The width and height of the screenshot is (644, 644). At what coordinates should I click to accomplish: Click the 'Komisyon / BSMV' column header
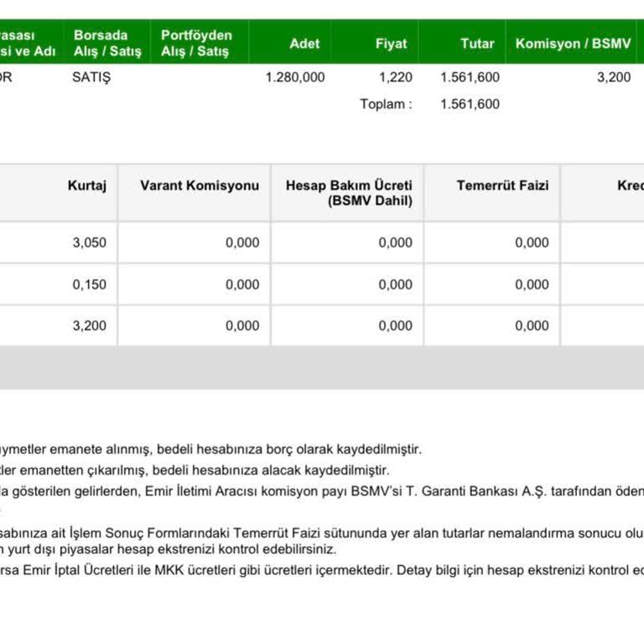(x=573, y=44)
